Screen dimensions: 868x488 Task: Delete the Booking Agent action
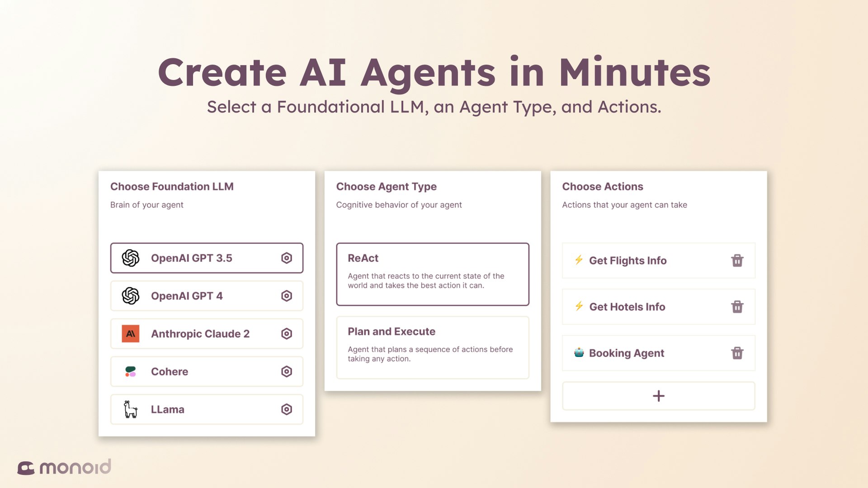(x=737, y=353)
